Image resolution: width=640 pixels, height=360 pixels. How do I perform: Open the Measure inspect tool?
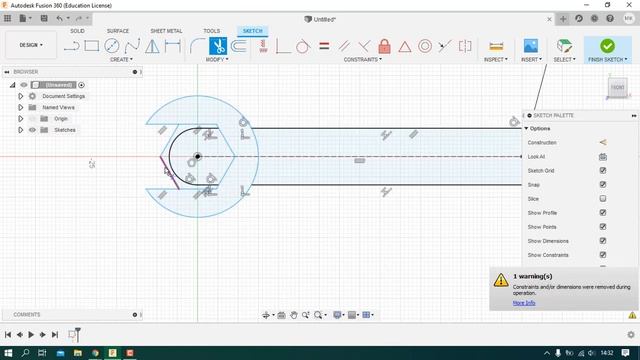point(496,46)
